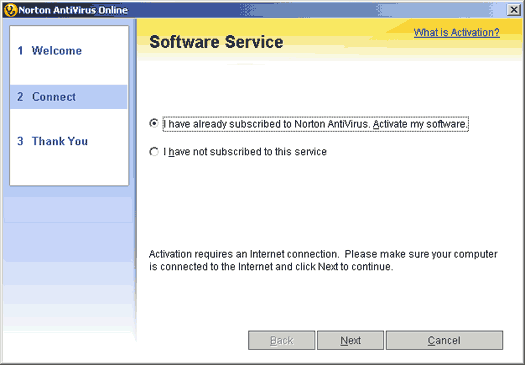Click the disabled Back button
Viewport: 525px width, 365px height.
tap(282, 340)
